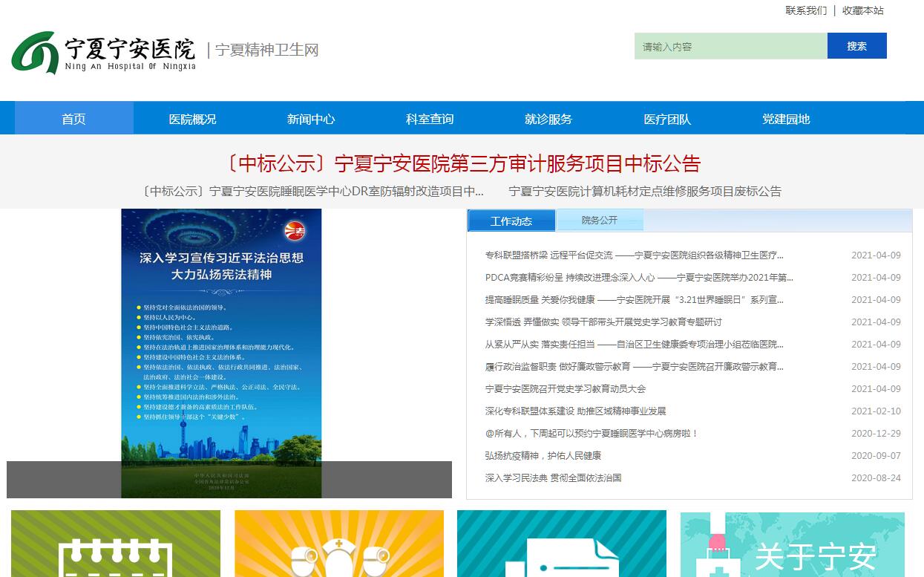Open news 宁夏宁安医院召开党史学习教育动员大会

coord(566,389)
